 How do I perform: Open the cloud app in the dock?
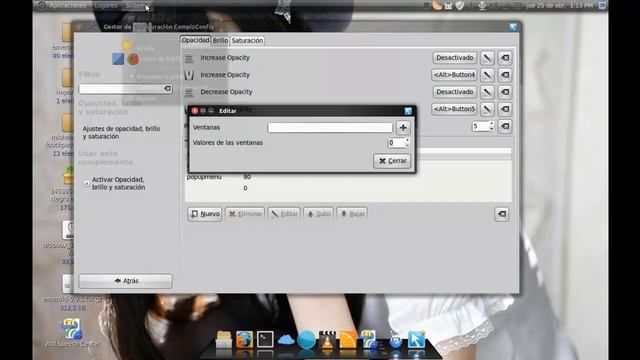tap(286, 340)
